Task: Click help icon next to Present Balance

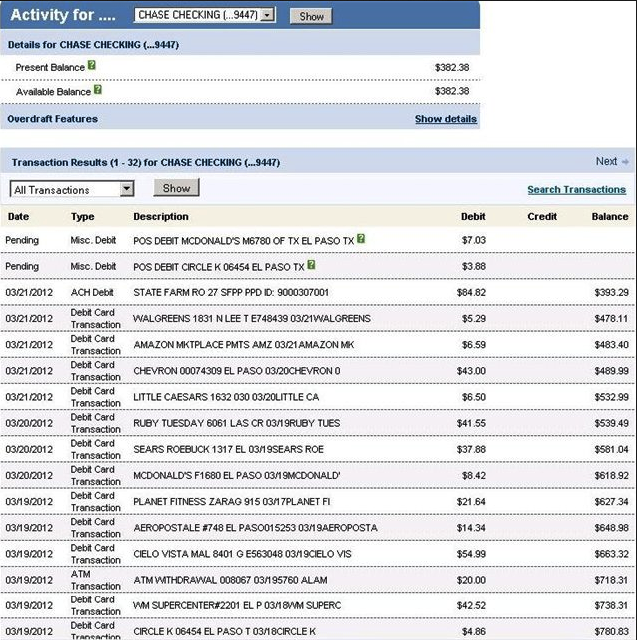Action: 92,66
